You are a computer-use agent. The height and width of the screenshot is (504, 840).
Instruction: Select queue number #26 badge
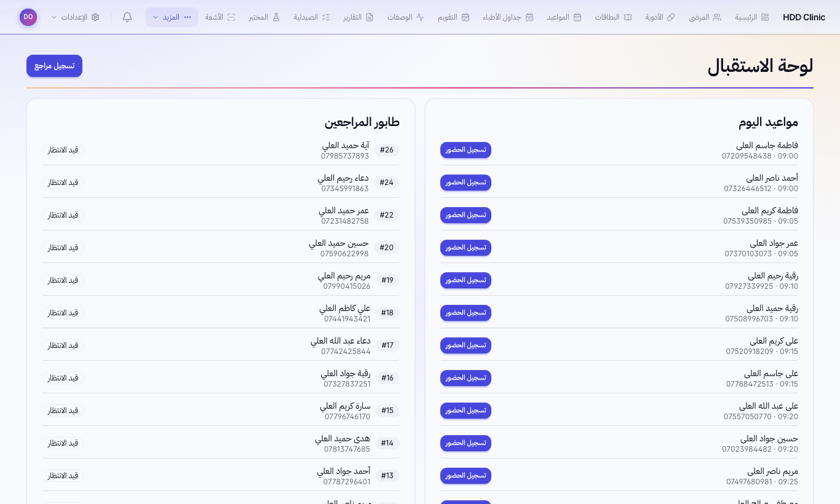pos(387,150)
